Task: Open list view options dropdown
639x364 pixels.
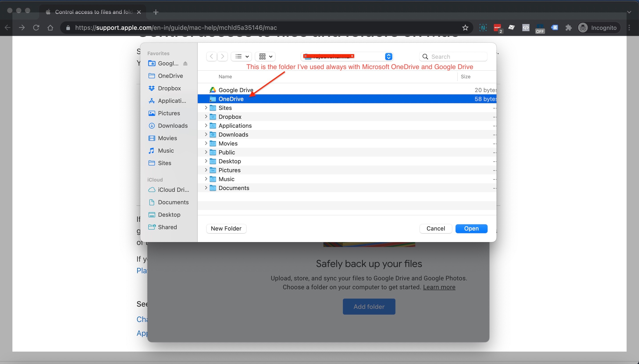Action: 242,57
